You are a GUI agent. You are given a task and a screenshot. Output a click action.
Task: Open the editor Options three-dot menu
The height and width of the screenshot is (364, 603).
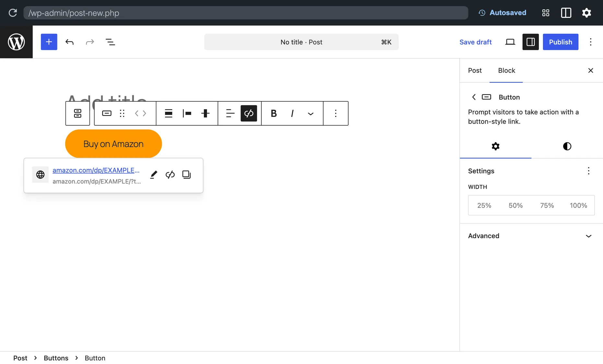[x=590, y=42]
